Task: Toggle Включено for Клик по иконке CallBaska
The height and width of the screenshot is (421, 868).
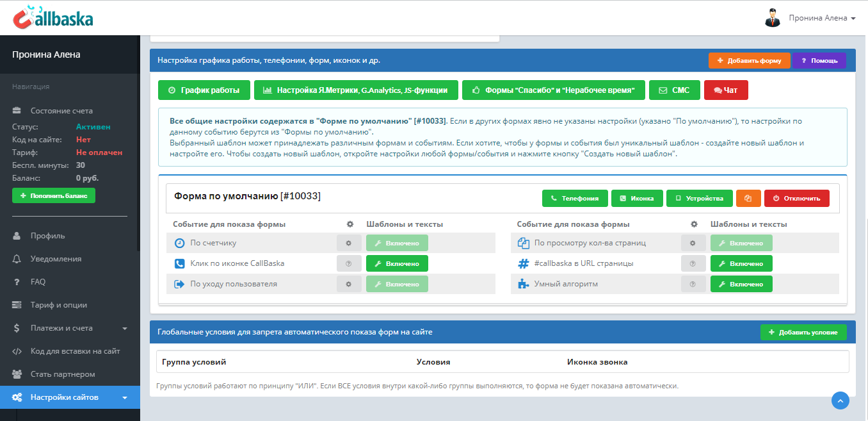Action: [397, 263]
